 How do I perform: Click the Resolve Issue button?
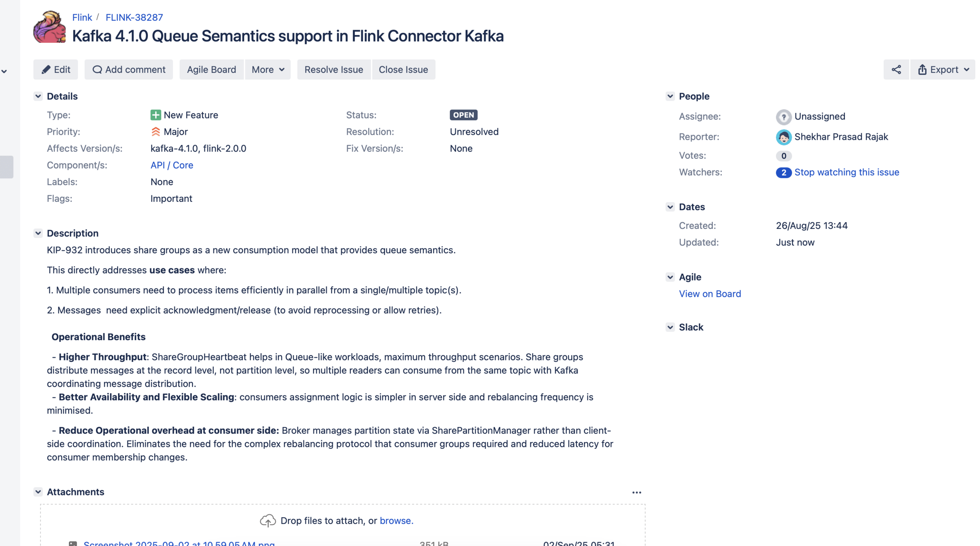click(x=334, y=70)
